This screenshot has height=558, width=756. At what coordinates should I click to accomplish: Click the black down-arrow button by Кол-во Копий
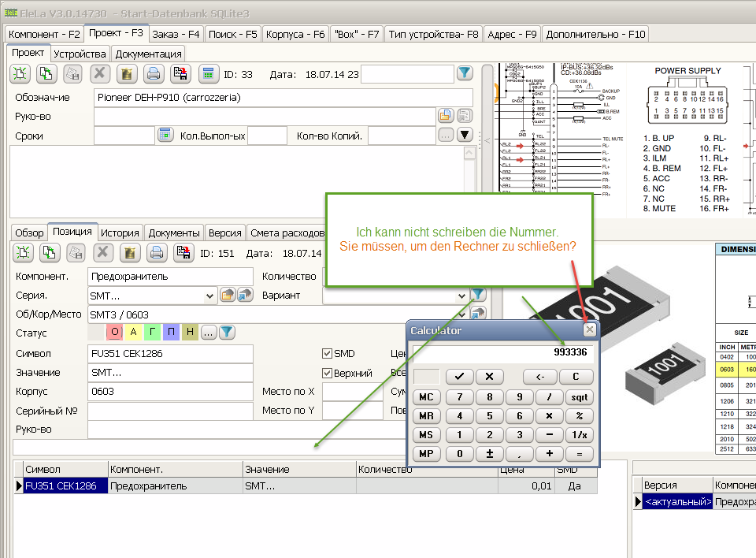465,135
